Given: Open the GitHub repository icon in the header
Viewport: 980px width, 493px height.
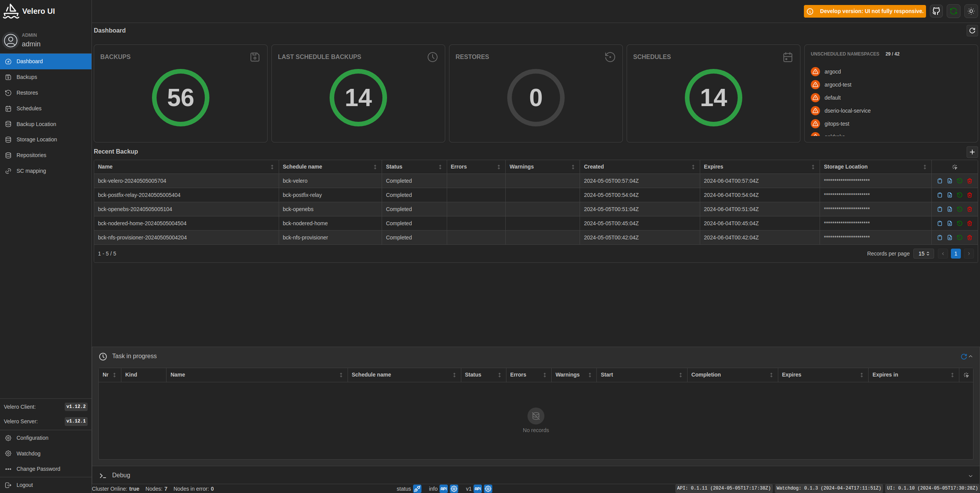Looking at the screenshot, I should pos(936,11).
